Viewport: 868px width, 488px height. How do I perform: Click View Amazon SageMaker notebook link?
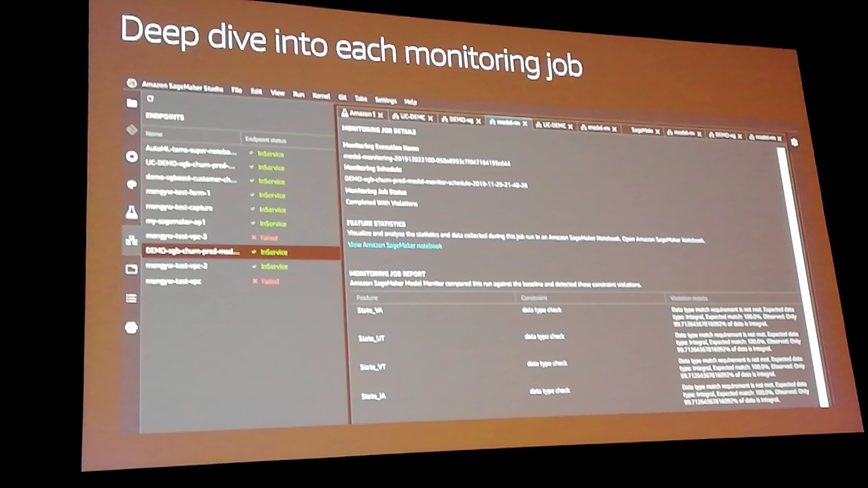point(395,245)
